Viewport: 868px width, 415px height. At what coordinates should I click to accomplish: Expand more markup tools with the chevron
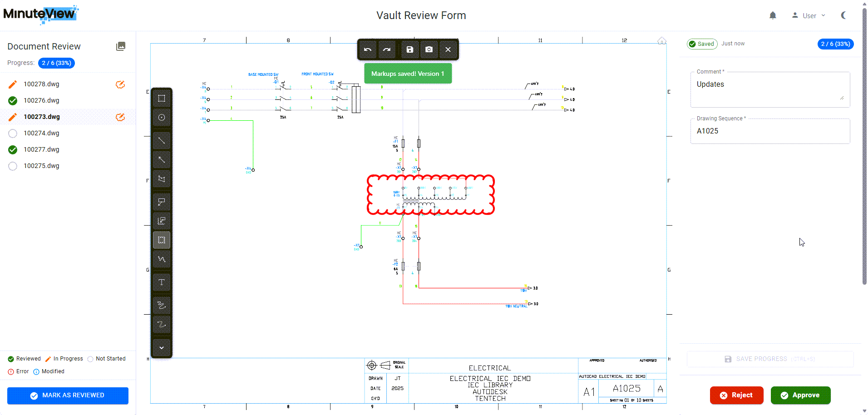[161, 348]
